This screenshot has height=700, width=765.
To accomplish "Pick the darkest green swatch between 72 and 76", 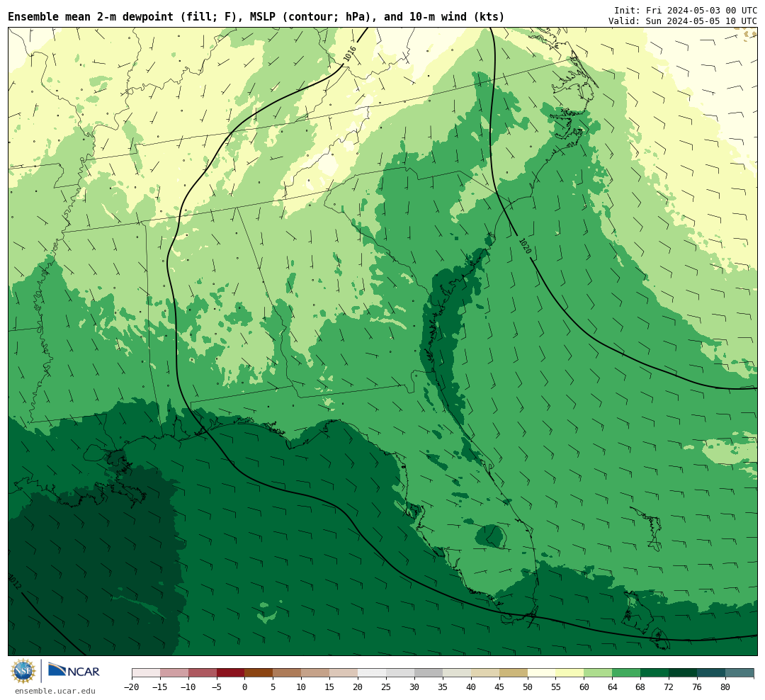I will tap(684, 673).
